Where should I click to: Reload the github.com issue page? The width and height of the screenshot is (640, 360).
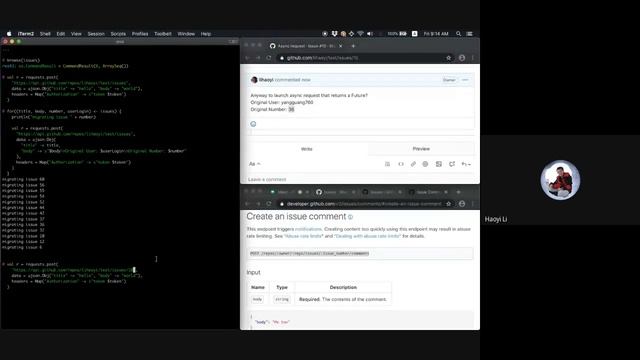[269, 58]
